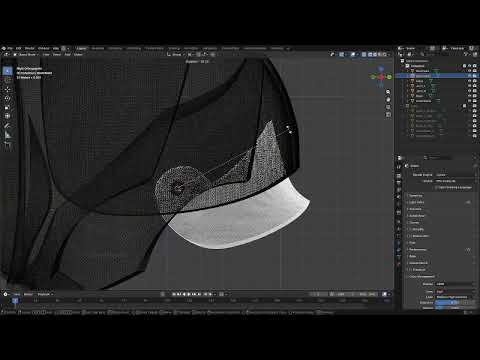Toggle camera view with the viewport camera icon
This screenshot has height=360, width=480.
(x=388, y=107)
